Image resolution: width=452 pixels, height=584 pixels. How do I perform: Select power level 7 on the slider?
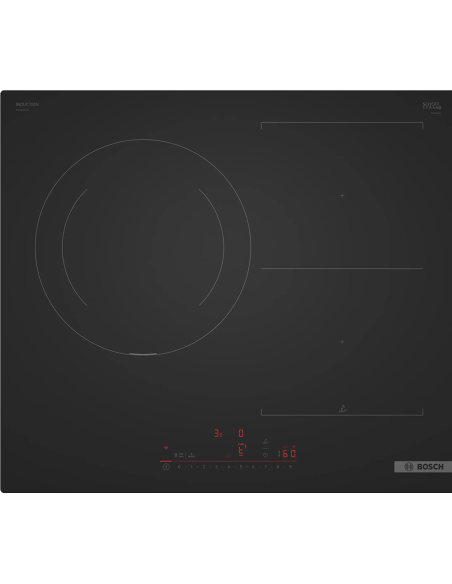[265, 467]
